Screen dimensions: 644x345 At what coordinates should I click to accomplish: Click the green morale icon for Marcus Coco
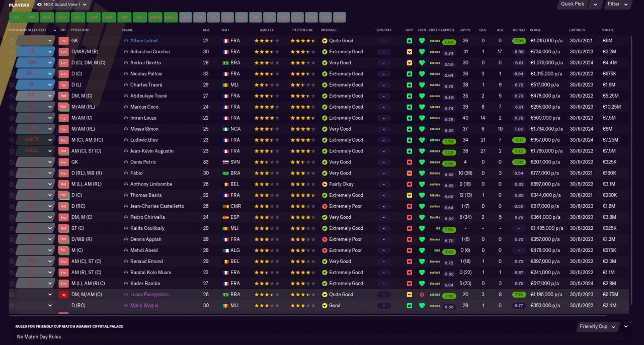point(325,107)
